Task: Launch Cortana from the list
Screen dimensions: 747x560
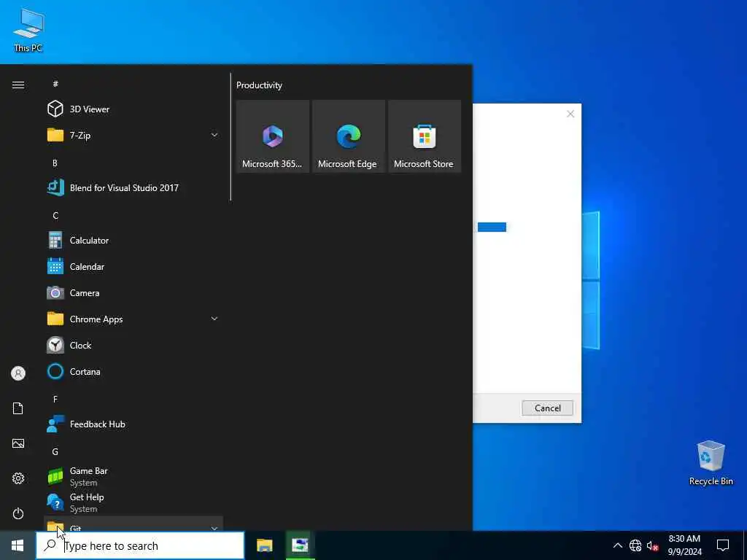Action: tap(133, 371)
